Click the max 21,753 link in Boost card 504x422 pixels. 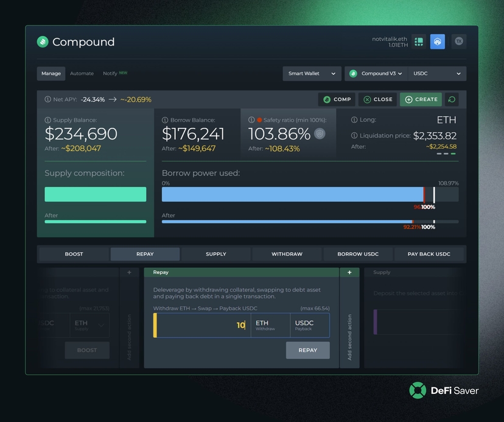coord(94,309)
